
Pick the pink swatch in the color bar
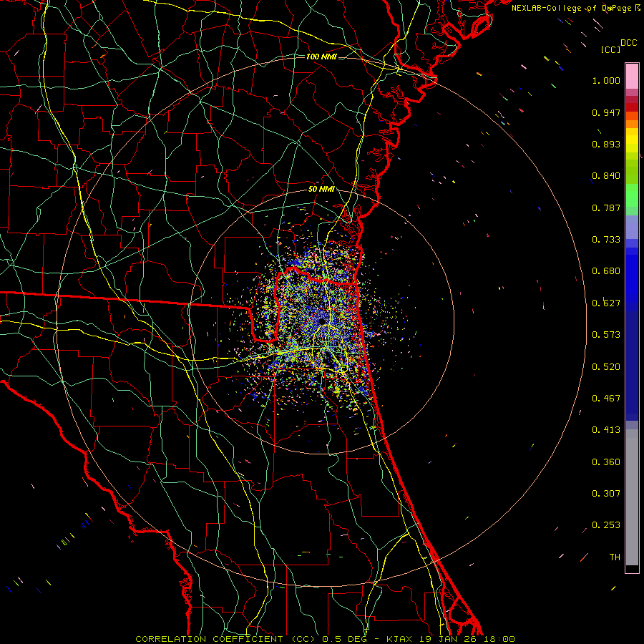click(x=632, y=76)
